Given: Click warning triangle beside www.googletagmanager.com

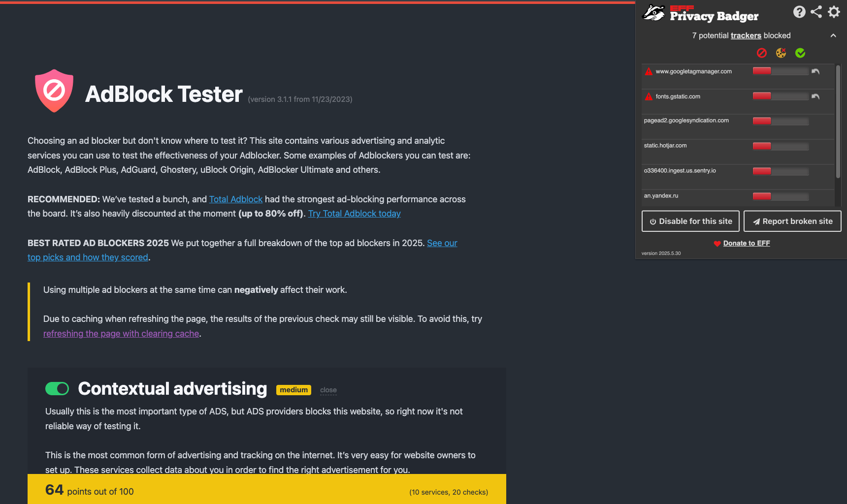Looking at the screenshot, I should [x=649, y=71].
